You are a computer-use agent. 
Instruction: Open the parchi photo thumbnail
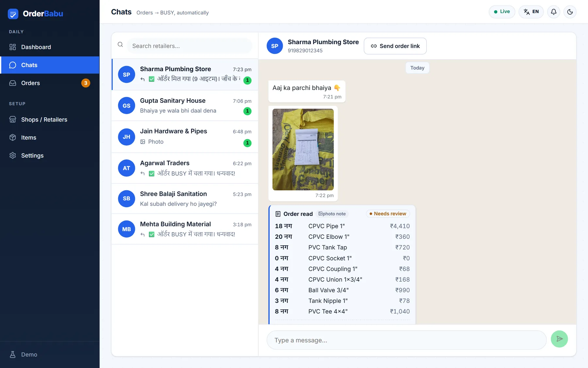(x=303, y=149)
